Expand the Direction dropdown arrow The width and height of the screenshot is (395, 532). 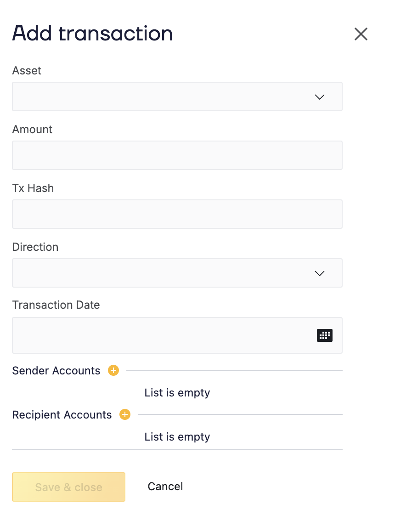[x=320, y=273]
